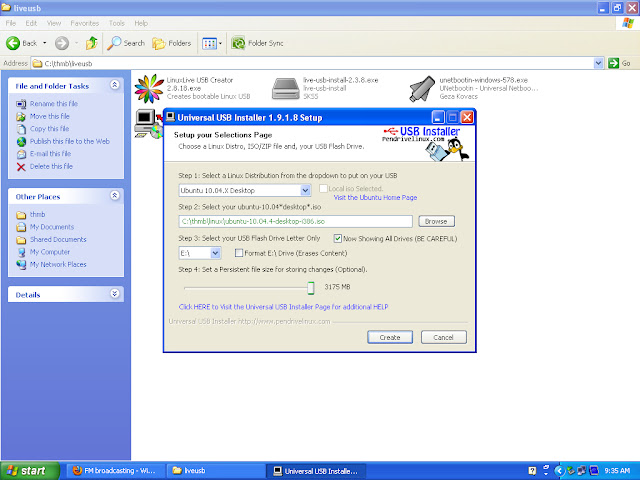Toggle the Folders pane button
This screenshot has height=480, width=640.
coord(171,43)
